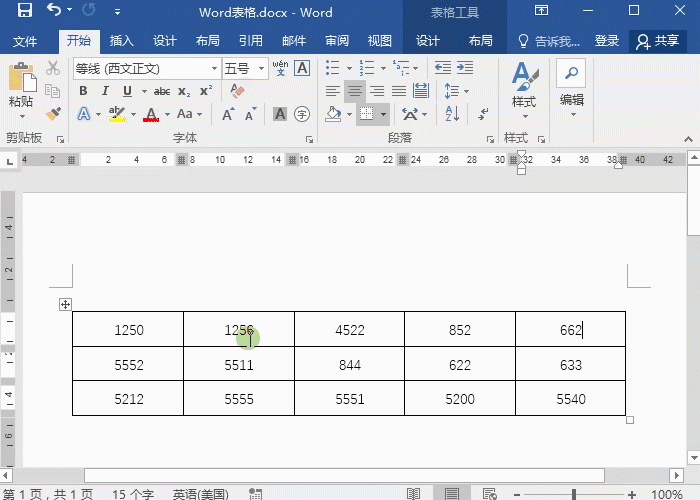Cut selection with the scissors icon
The image size is (700, 500).
(53, 68)
